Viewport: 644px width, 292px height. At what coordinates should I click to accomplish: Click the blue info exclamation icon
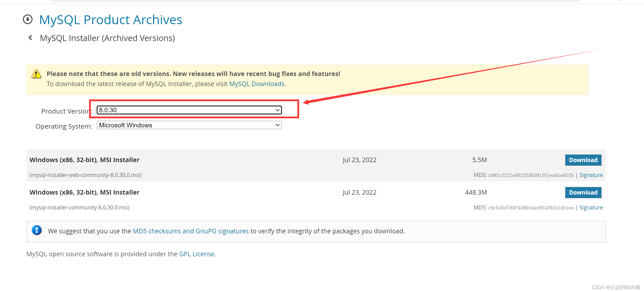(x=37, y=230)
